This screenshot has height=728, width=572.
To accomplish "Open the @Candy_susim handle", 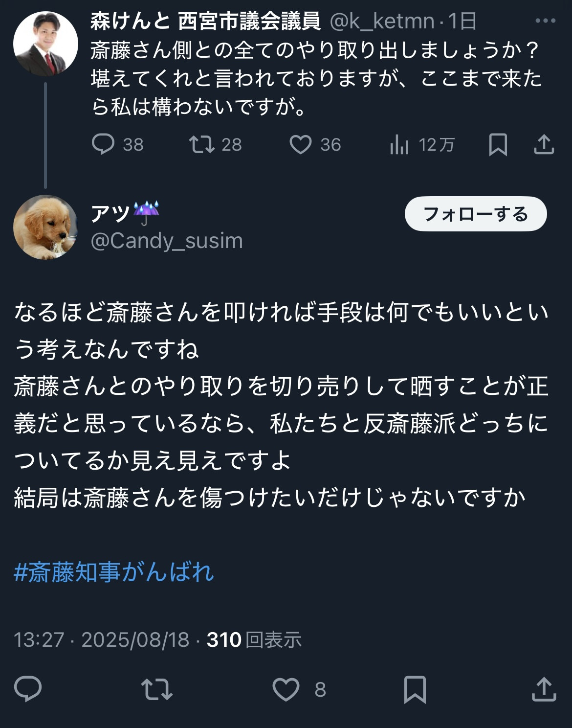I will pyautogui.click(x=167, y=241).
